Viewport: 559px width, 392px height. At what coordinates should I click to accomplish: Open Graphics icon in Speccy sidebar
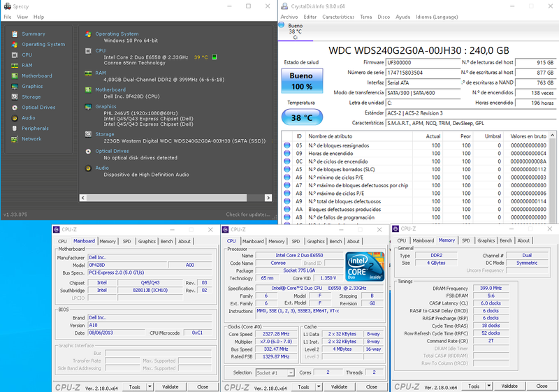[x=15, y=86]
